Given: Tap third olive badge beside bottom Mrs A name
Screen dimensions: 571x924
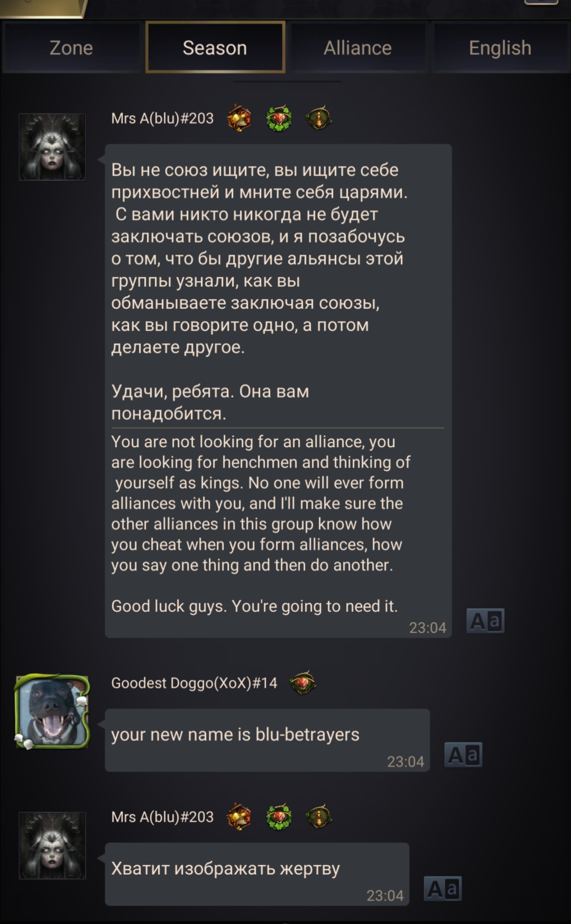Looking at the screenshot, I should click(319, 817).
